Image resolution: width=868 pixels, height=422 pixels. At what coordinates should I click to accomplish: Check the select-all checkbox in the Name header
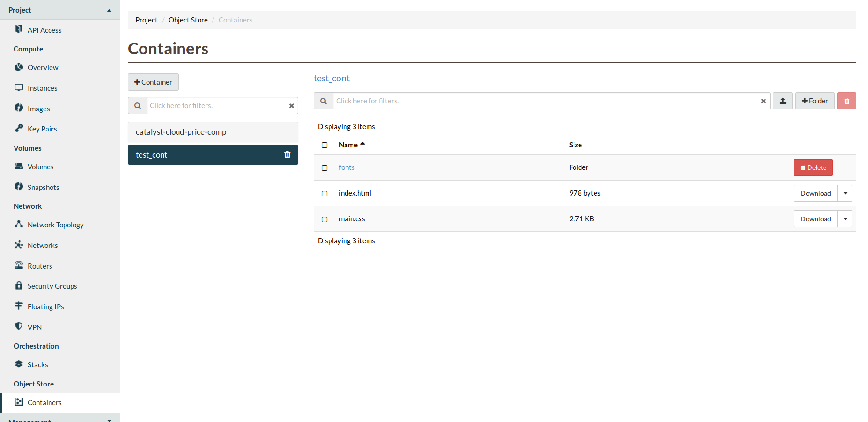[x=324, y=145]
